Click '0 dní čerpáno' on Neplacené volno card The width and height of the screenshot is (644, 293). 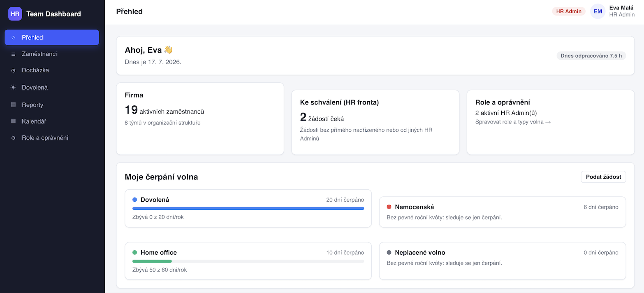tap(601, 253)
